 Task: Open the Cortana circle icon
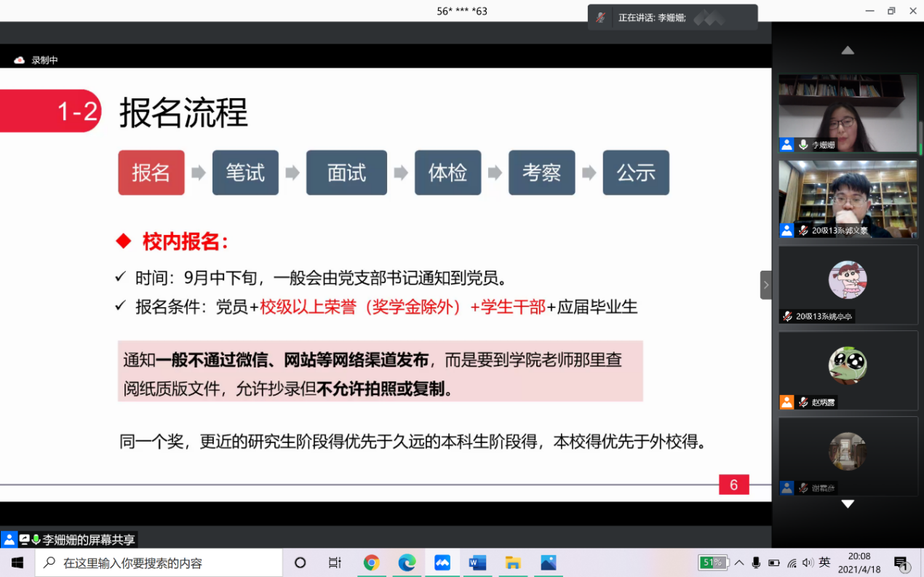pos(300,562)
